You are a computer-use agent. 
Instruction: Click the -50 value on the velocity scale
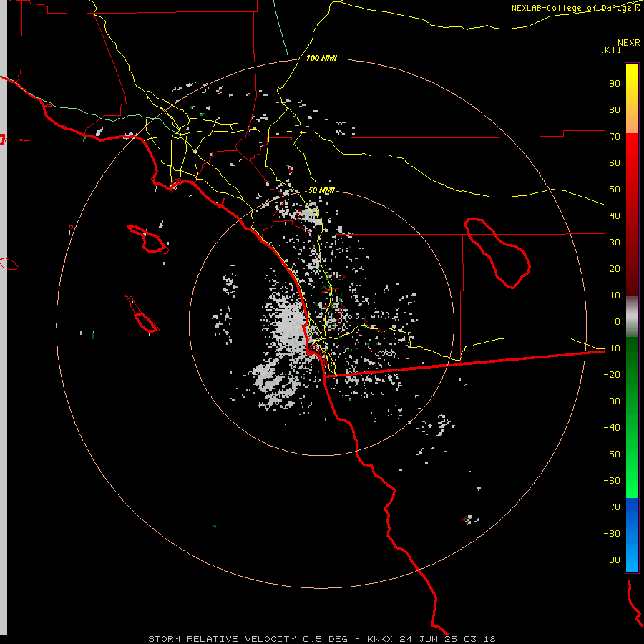pyautogui.click(x=612, y=454)
